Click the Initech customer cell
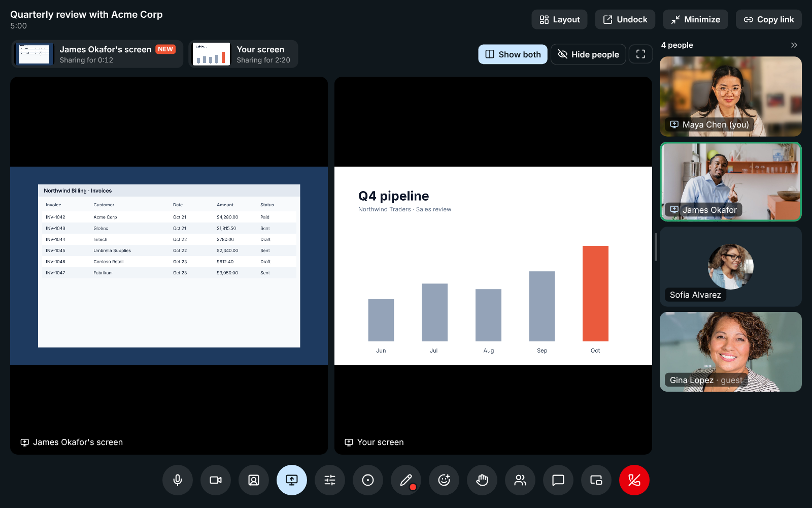The image size is (812, 508). click(100, 239)
